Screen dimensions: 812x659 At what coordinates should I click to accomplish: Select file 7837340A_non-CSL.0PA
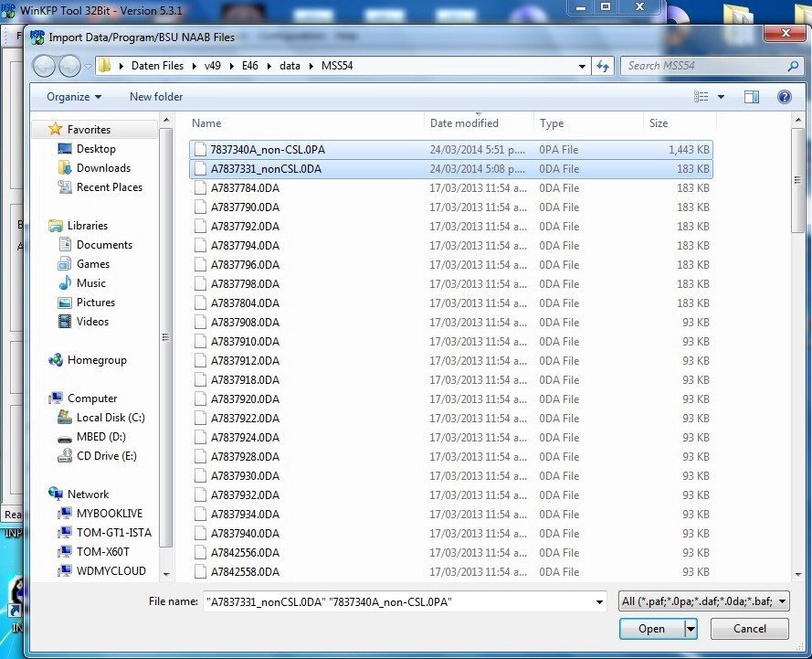pos(450,150)
